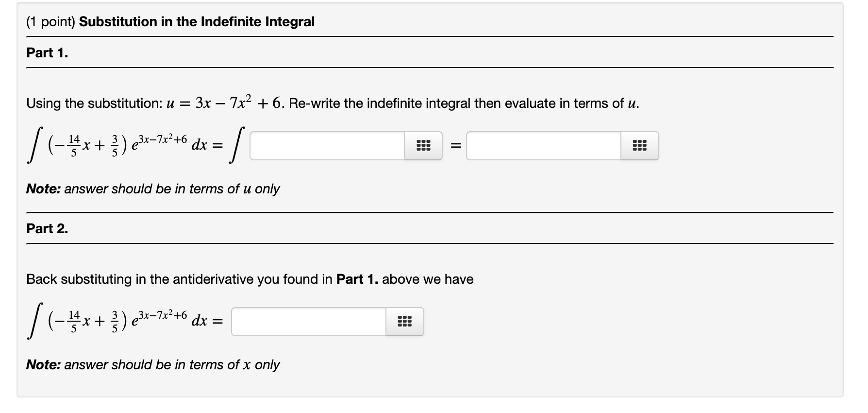The width and height of the screenshot is (868, 413).
Task: Click the note about answers in terms of u
Action: [x=153, y=189]
